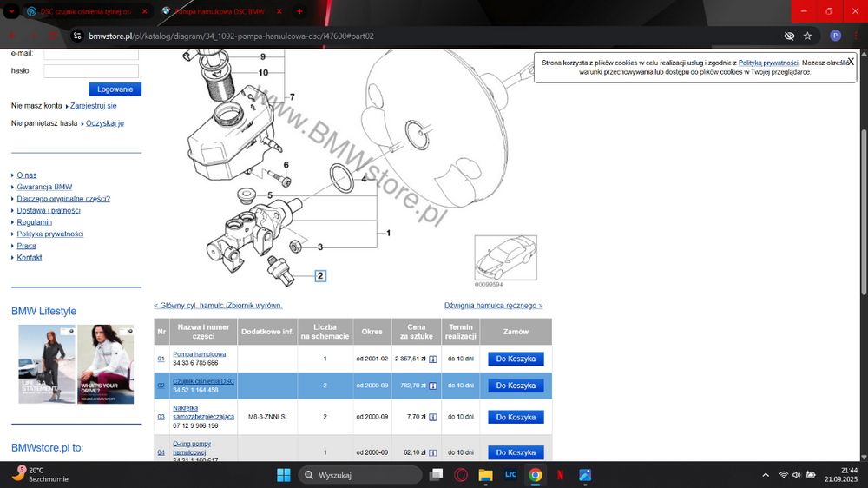Viewport: 868px width, 488px height.
Task: Open Task View on the taskbar
Action: tap(437, 475)
